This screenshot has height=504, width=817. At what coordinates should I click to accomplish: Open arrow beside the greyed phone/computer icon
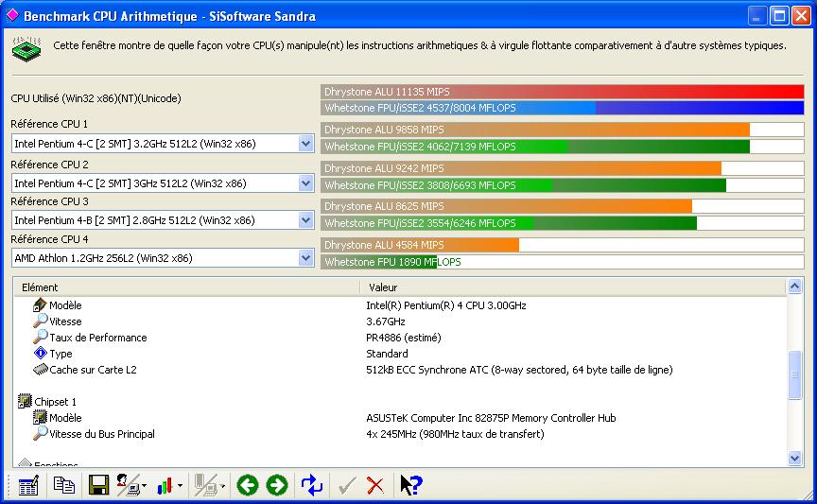tap(222, 486)
